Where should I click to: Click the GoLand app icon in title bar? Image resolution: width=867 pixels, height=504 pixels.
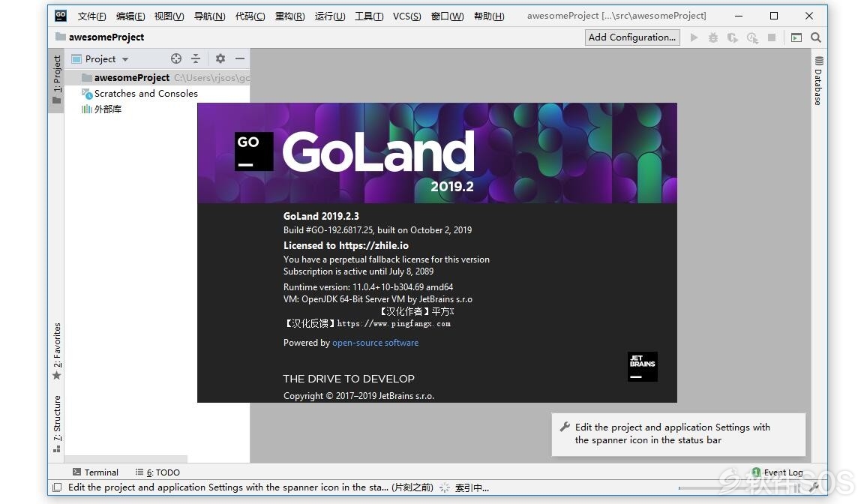[61, 16]
